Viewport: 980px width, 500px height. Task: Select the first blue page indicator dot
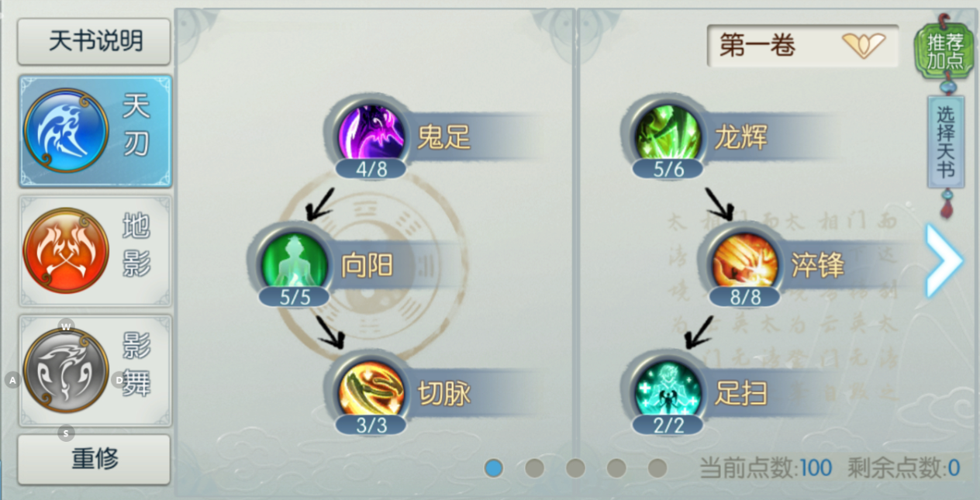click(x=494, y=467)
